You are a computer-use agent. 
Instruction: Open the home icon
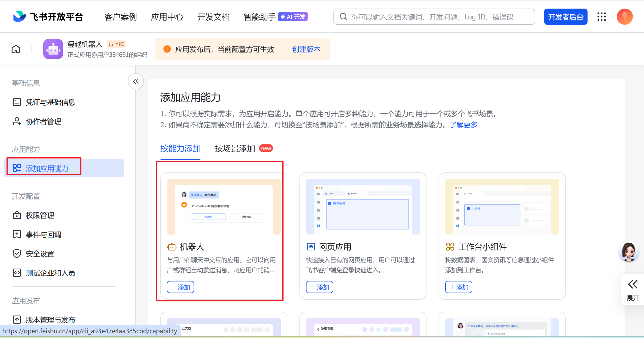click(x=16, y=49)
